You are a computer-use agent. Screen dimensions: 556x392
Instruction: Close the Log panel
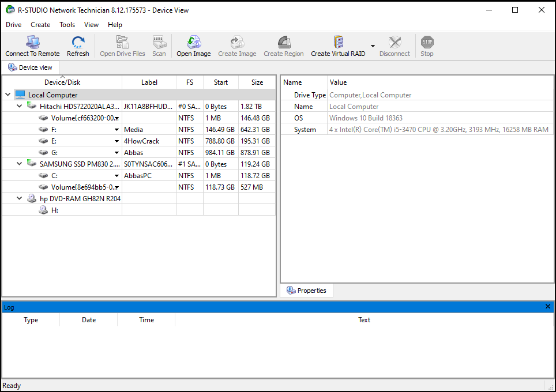tap(548, 307)
